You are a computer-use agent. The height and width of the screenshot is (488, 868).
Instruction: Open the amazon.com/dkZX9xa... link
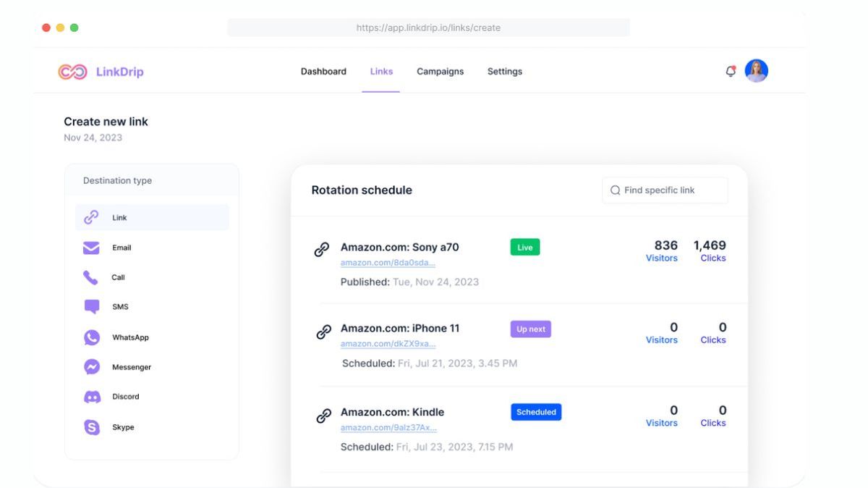pos(388,344)
